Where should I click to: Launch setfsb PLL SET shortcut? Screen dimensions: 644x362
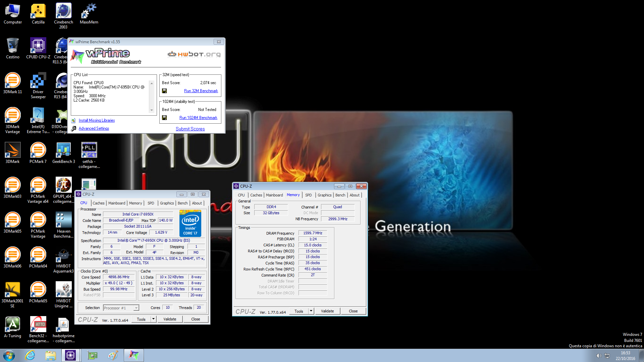pyautogui.click(x=89, y=156)
